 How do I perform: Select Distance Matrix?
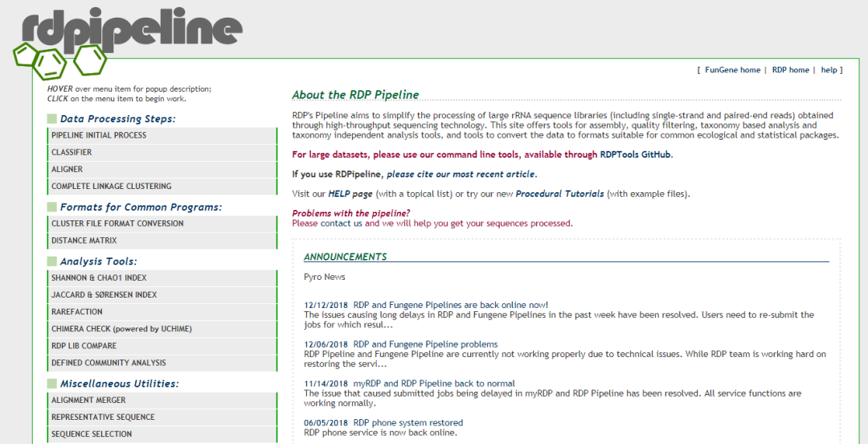click(x=162, y=240)
